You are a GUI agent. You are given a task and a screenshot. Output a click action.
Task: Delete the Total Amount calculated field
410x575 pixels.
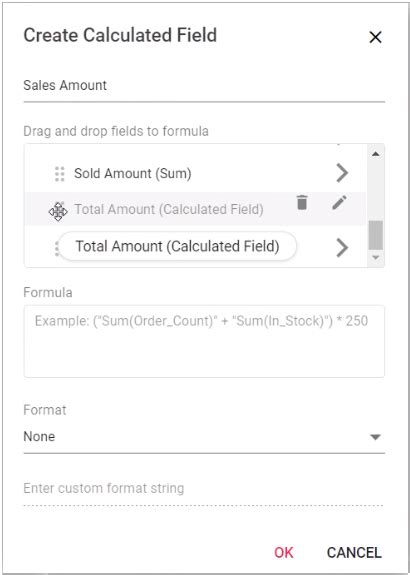(301, 202)
